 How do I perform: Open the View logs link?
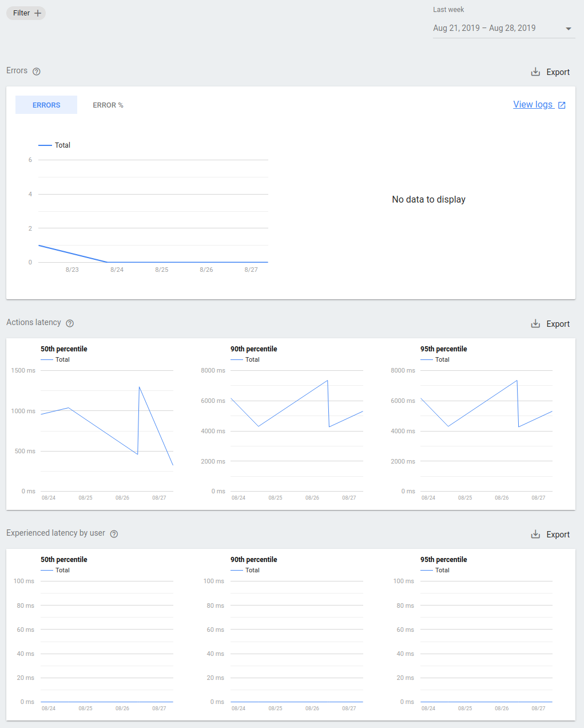point(533,104)
